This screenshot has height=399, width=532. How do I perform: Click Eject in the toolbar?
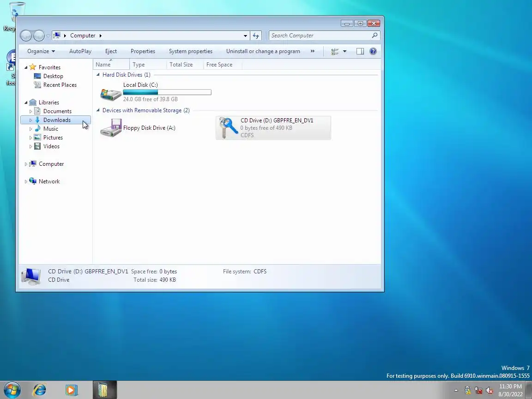pyautogui.click(x=111, y=51)
